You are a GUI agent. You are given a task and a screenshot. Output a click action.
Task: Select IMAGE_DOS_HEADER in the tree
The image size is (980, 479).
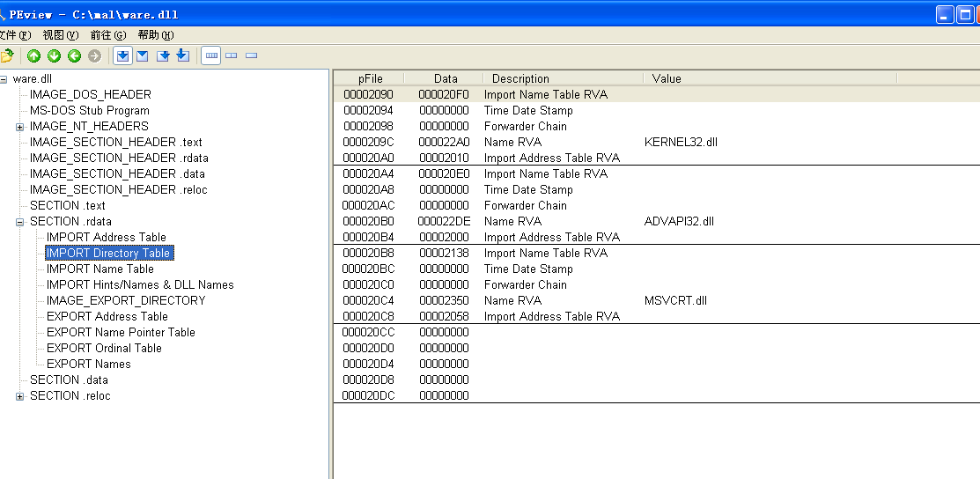pyautogui.click(x=91, y=94)
